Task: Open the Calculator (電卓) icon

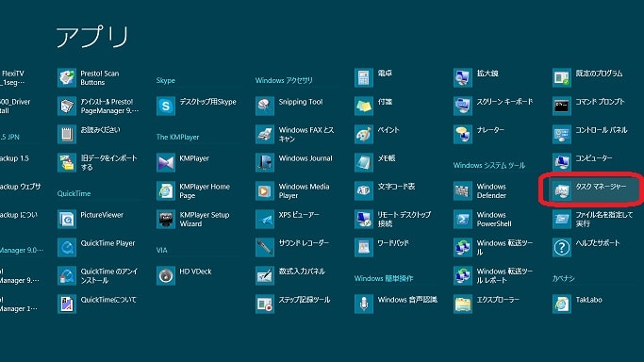Action: pos(363,77)
